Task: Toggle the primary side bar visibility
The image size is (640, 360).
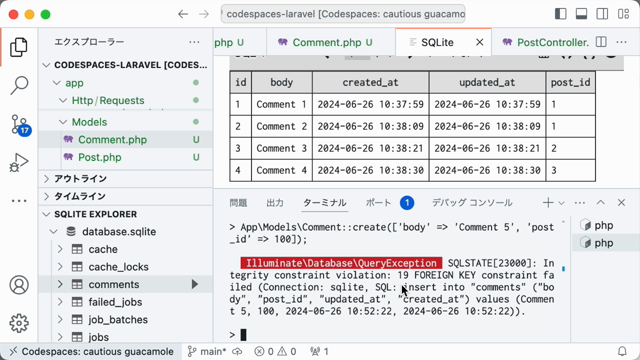Action: 561,14
